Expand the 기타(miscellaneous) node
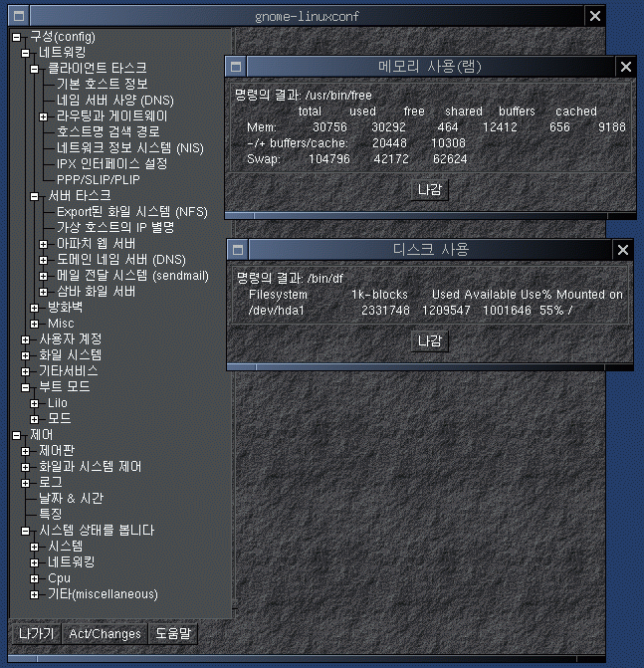 (35, 594)
